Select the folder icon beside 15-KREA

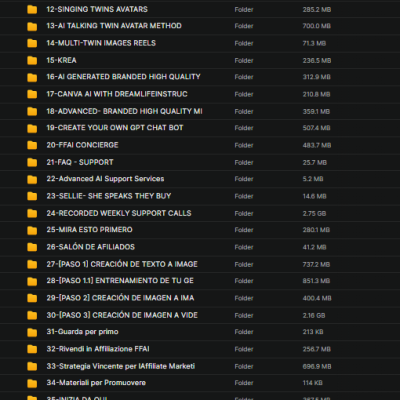point(32,60)
